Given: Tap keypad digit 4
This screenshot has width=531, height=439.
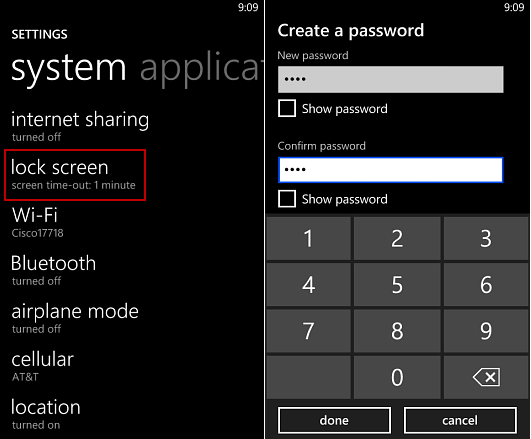Looking at the screenshot, I should click(x=309, y=285).
